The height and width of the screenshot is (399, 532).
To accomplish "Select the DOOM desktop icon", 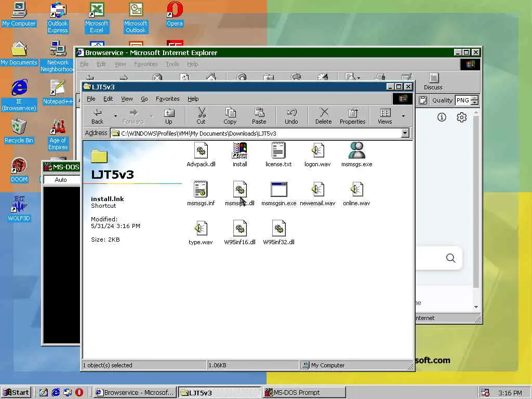I will pos(19,170).
